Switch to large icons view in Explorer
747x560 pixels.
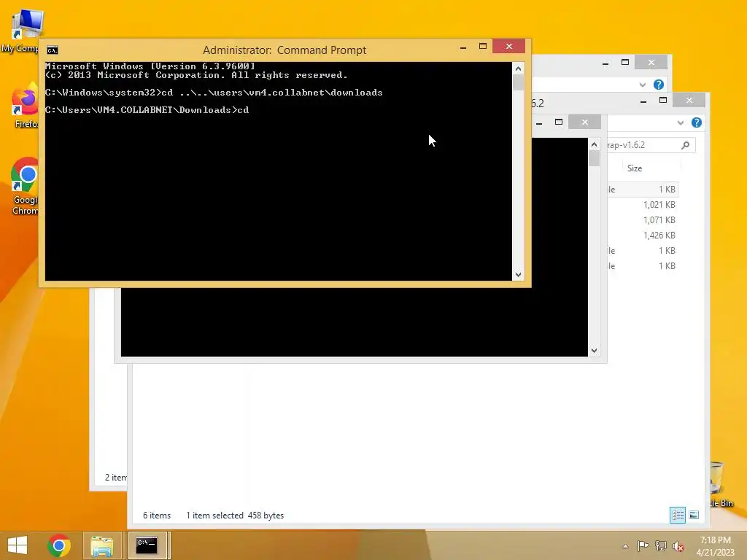pyautogui.click(x=694, y=515)
